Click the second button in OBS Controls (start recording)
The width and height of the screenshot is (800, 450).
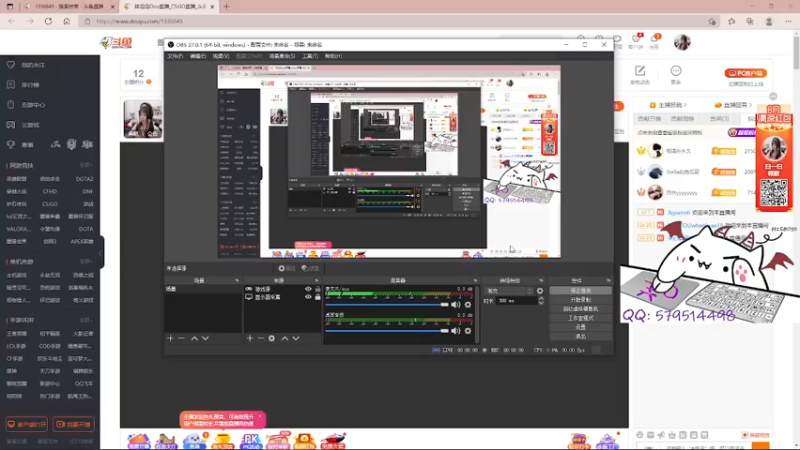pyautogui.click(x=581, y=300)
